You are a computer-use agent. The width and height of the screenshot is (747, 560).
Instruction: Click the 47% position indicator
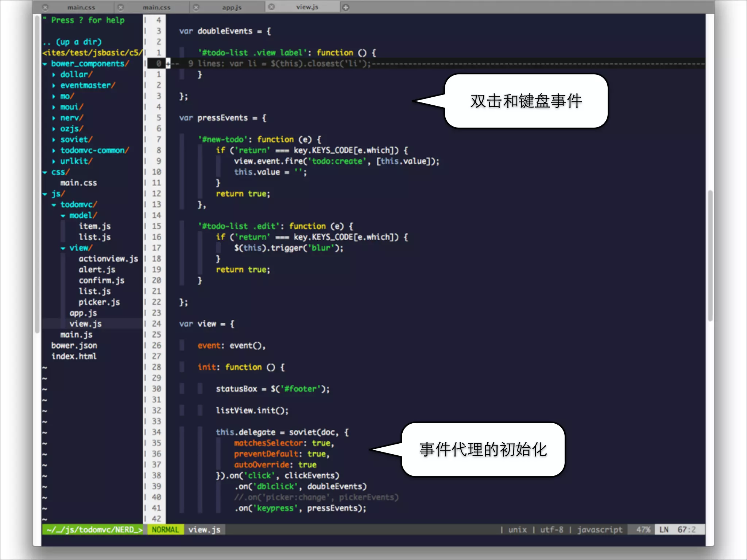(643, 529)
